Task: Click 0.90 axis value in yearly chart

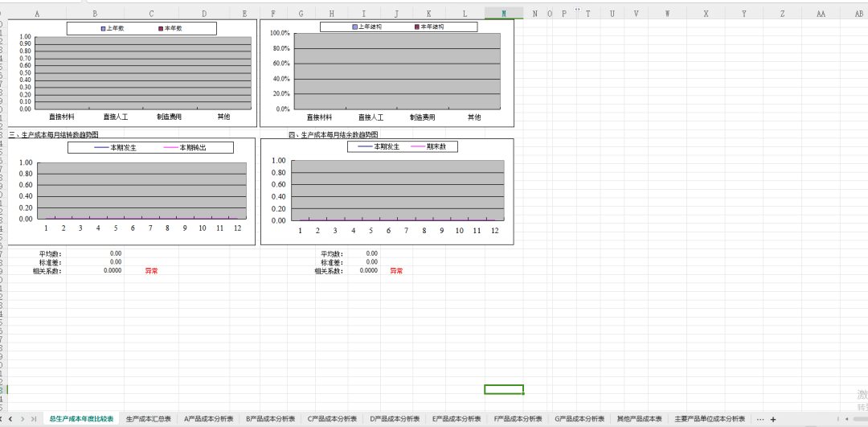Action: click(x=26, y=43)
